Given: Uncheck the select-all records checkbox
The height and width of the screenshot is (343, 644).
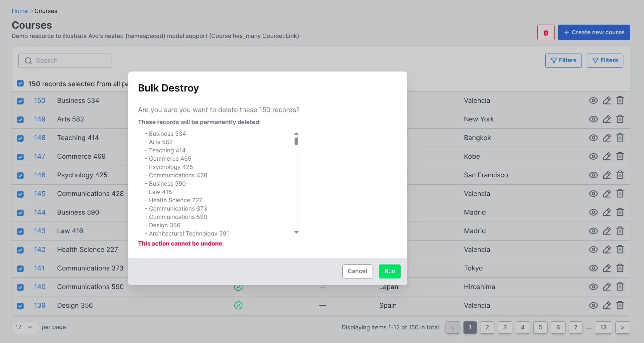Looking at the screenshot, I should [20, 83].
